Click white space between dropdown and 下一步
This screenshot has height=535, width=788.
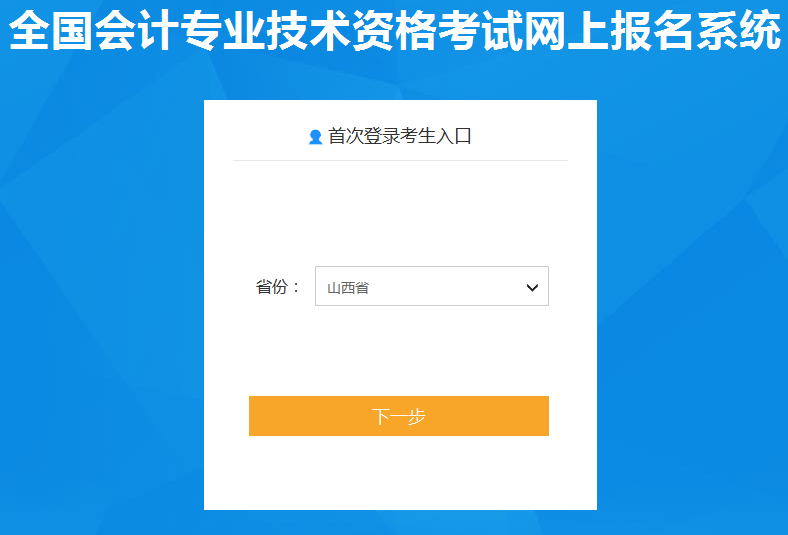tap(401, 351)
